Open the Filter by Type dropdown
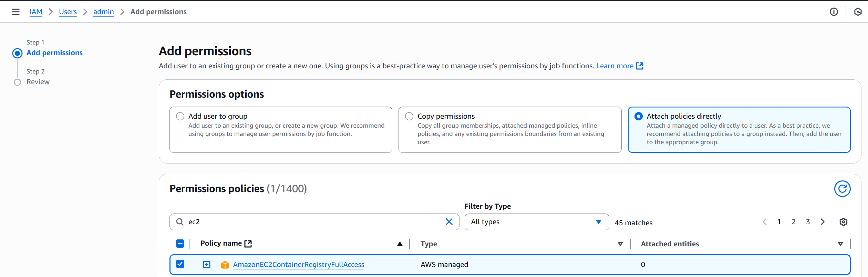Viewport: 868px width, 277px height. click(x=536, y=222)
